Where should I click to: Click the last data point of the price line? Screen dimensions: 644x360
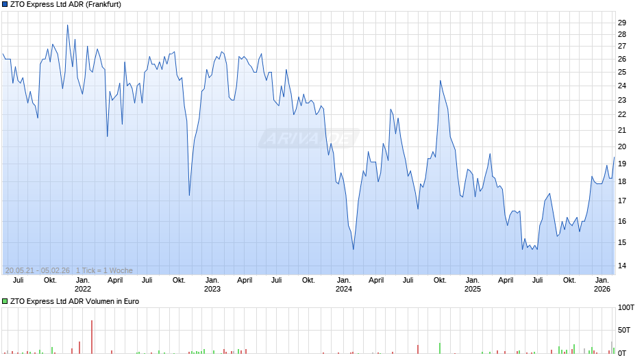[x=614, y=157]
